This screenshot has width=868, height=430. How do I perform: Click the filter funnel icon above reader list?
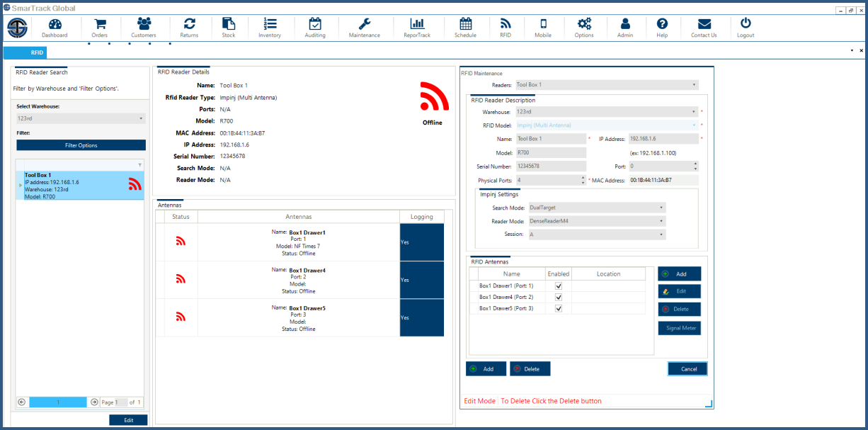point(139,165)
